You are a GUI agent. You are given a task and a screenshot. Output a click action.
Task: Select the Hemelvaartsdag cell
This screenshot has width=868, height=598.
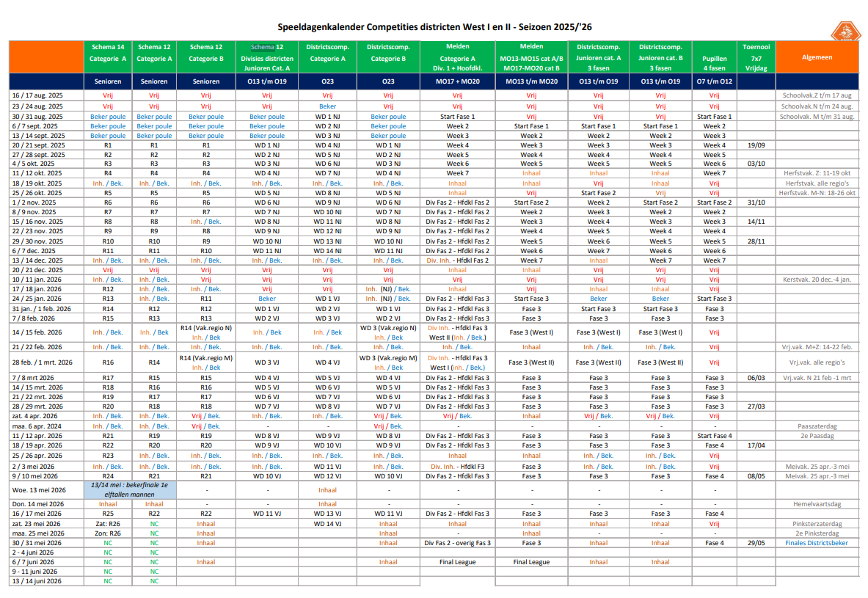coord(816,504)
